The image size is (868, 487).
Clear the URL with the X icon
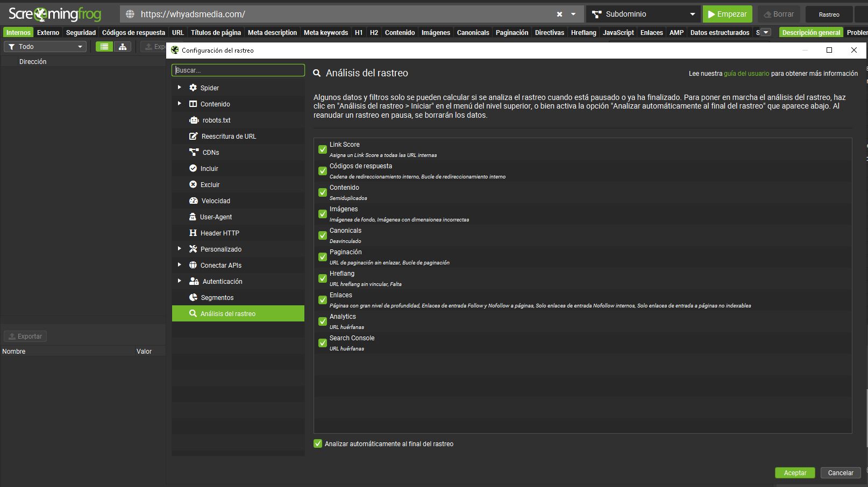click(x=559, y=15)
